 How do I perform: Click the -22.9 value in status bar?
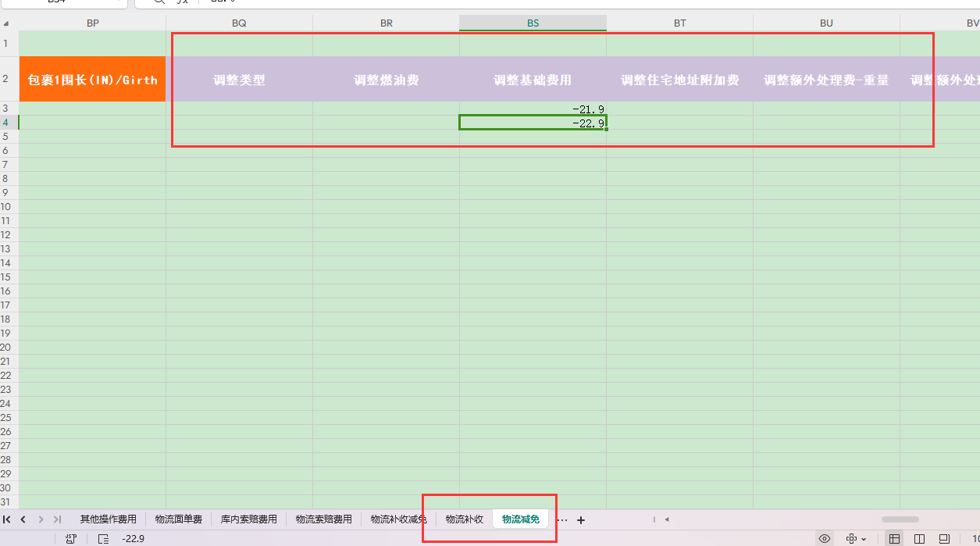click(133, 539)
